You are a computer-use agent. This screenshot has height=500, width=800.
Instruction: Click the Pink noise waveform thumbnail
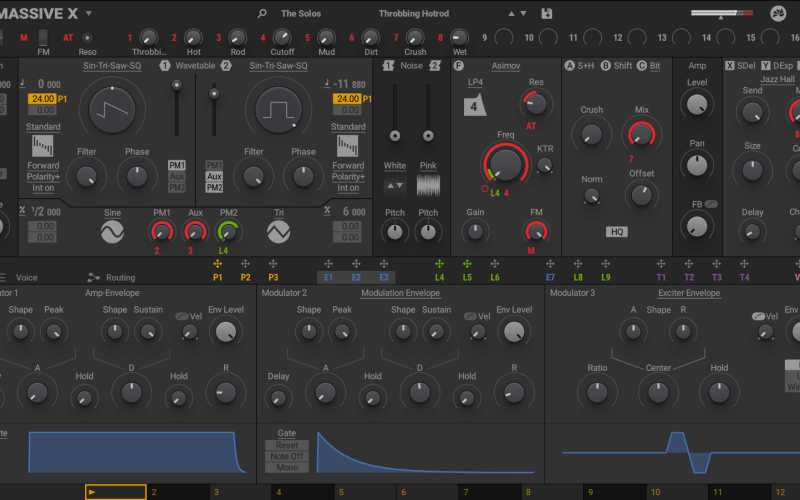pyautogui.click(x=428, y=185)
